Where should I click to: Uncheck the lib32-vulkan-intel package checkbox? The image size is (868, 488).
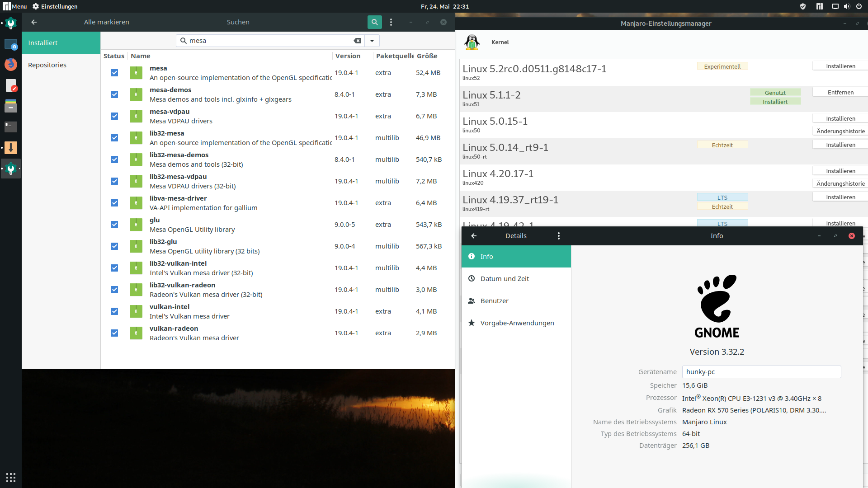tap(114, 268)
